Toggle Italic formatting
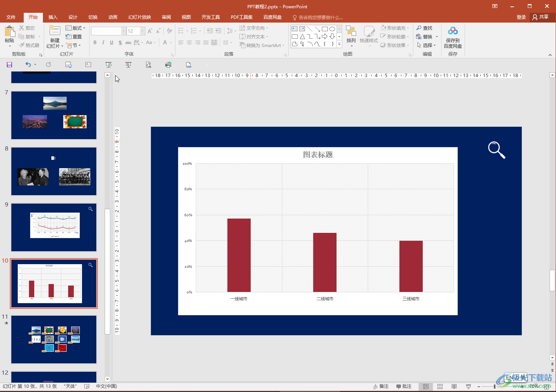Image resolution: width=556 pixels, height=392 pixels. (x=103, y=43)
